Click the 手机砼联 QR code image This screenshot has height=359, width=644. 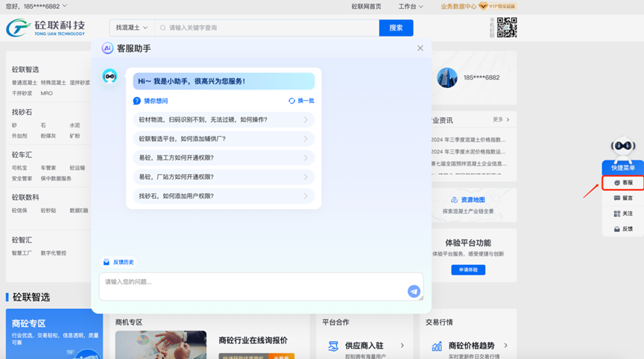pyautogui.click(x=507, y=28)
